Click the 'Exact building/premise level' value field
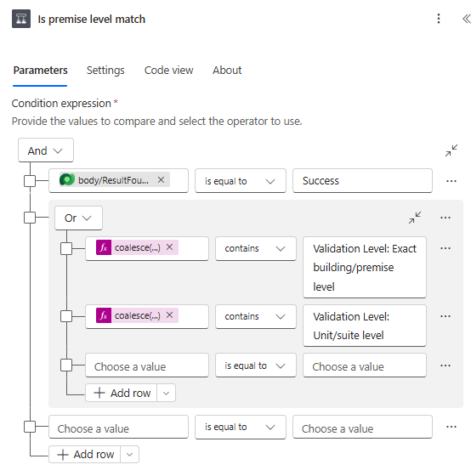The width and height of the screenshot is (471, 476). click(365, 268)
